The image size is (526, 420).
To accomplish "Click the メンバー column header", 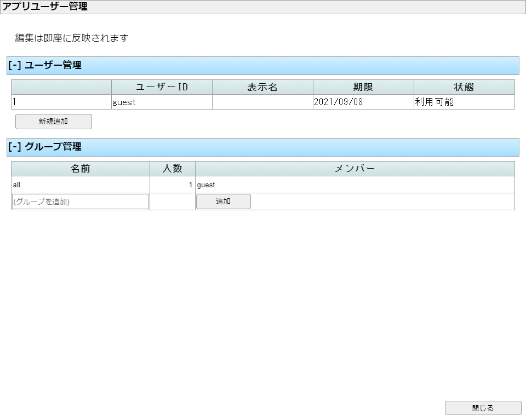I will 355,169.
